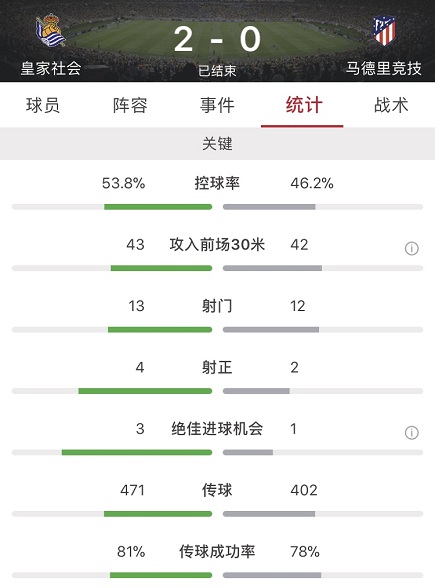The width and height of the screenshot is (435, 588).
Task: Tap the Atlético Madrid team crest
Action: [x=384, y=30]
